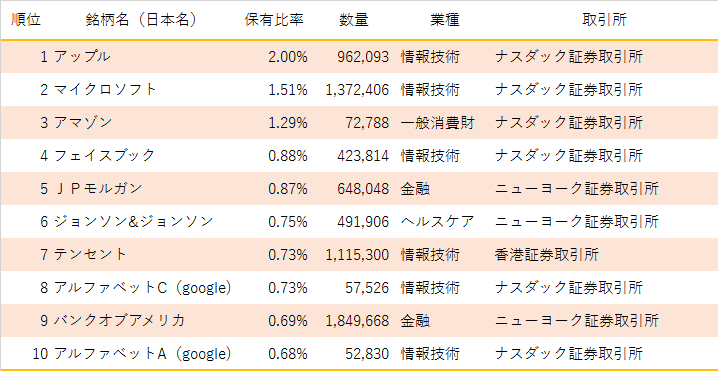Viewport: 718px width, 371px height.
Task: Click the 2.00% holding ratio value
Action: coord(288,57)
